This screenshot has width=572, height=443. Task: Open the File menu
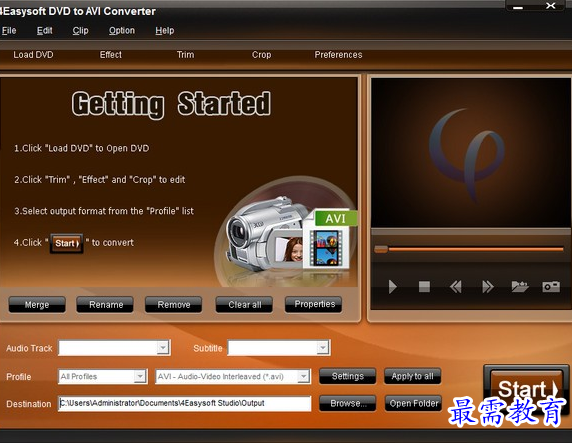coord(8,31)
